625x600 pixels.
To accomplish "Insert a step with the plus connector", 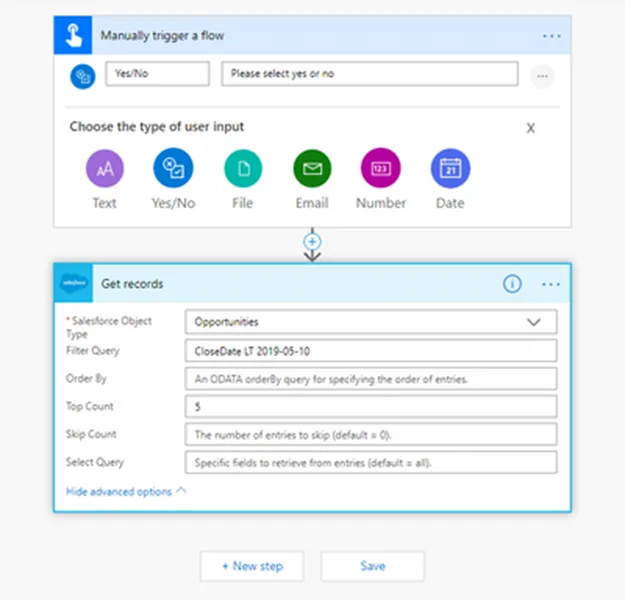I will 312,242.
